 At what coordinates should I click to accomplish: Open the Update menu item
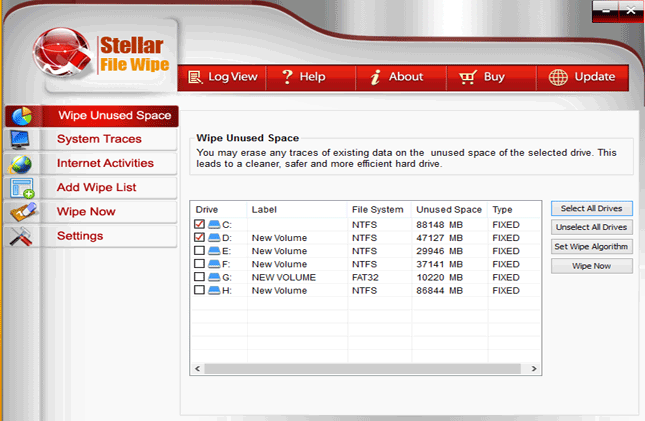pos(583,77)
